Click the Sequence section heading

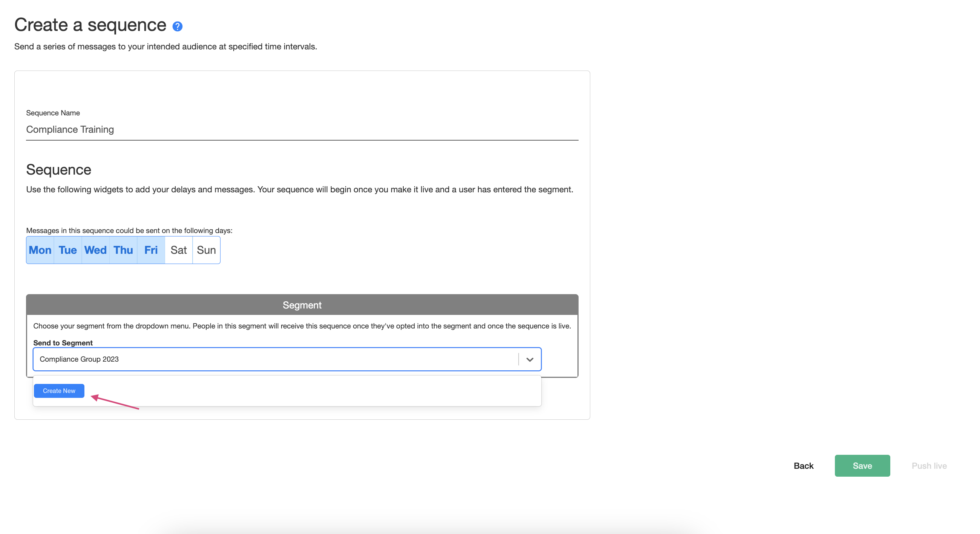(58, 170)
